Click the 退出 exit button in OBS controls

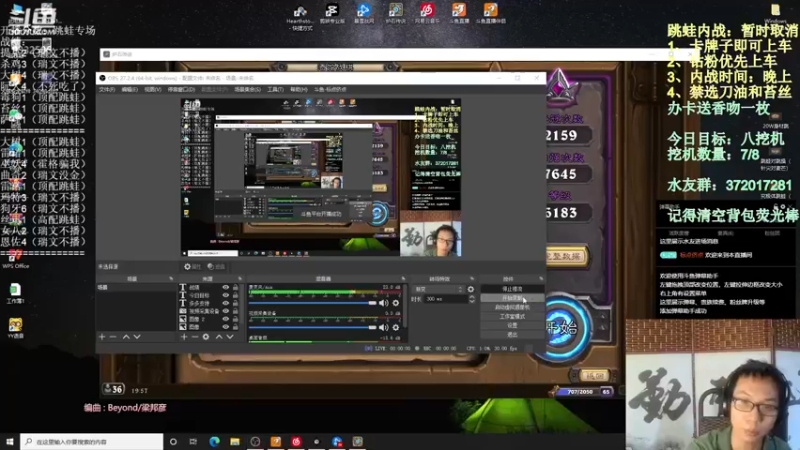pos(512,335)
